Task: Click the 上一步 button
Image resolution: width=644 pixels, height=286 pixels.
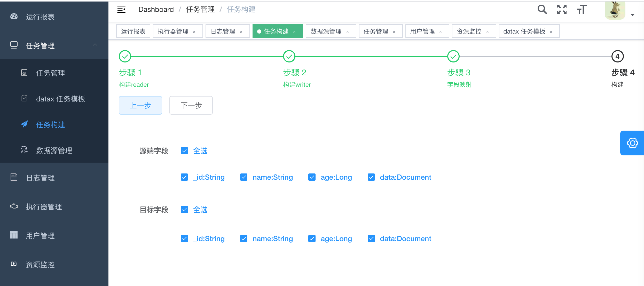Action: point(141,105)
